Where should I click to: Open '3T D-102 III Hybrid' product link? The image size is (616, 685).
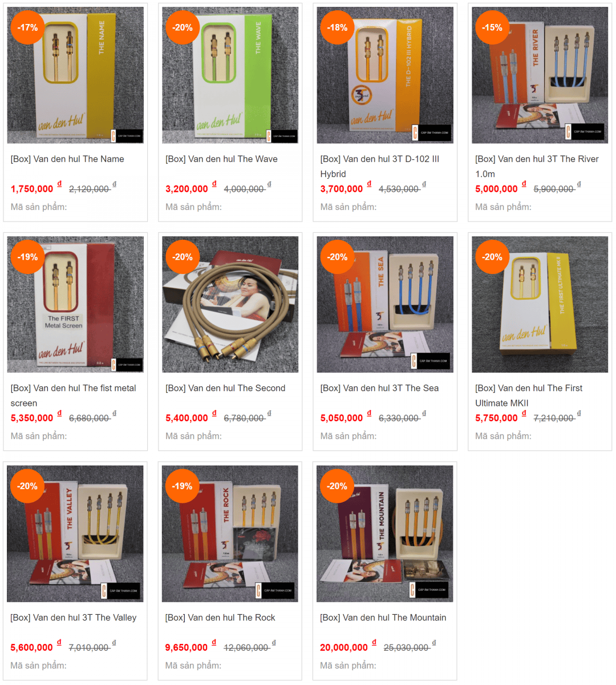point(380,167)
